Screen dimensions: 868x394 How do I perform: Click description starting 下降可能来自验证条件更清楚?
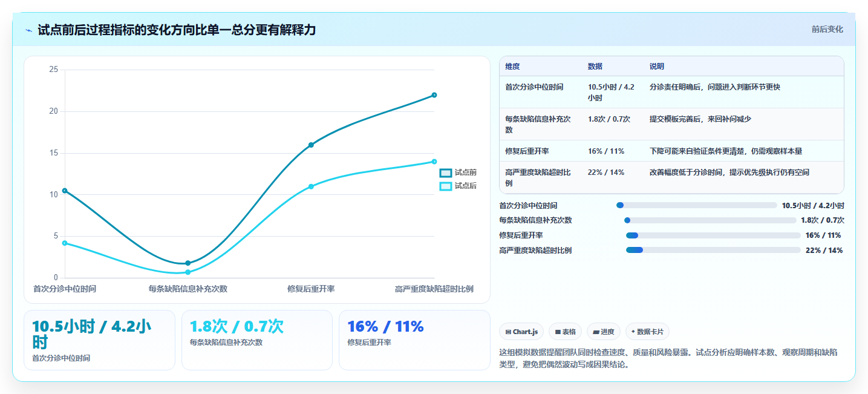726,151
